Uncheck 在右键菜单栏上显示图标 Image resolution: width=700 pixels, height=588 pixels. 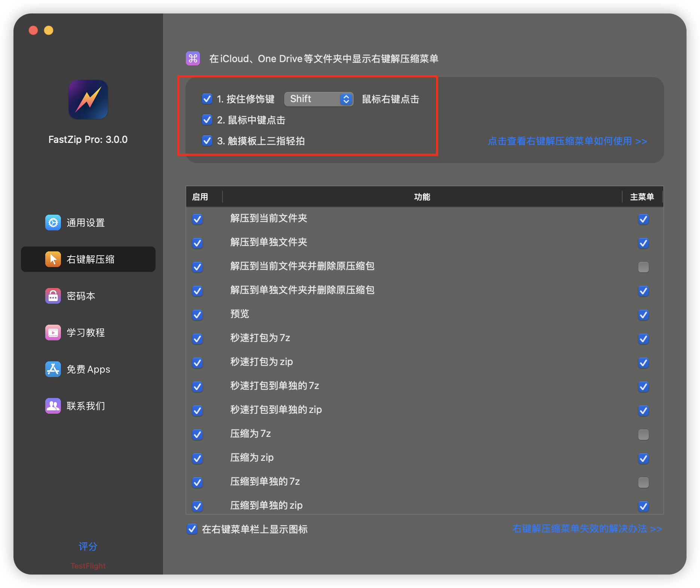click(192, 529)
